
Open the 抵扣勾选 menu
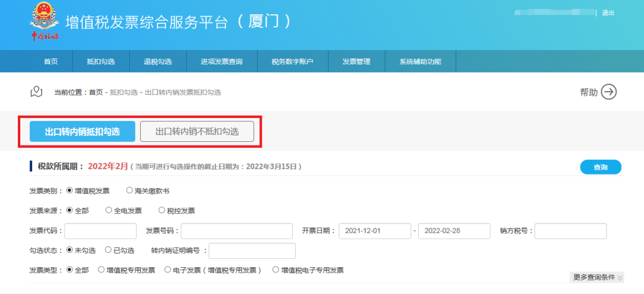click(x=100, y=61)
